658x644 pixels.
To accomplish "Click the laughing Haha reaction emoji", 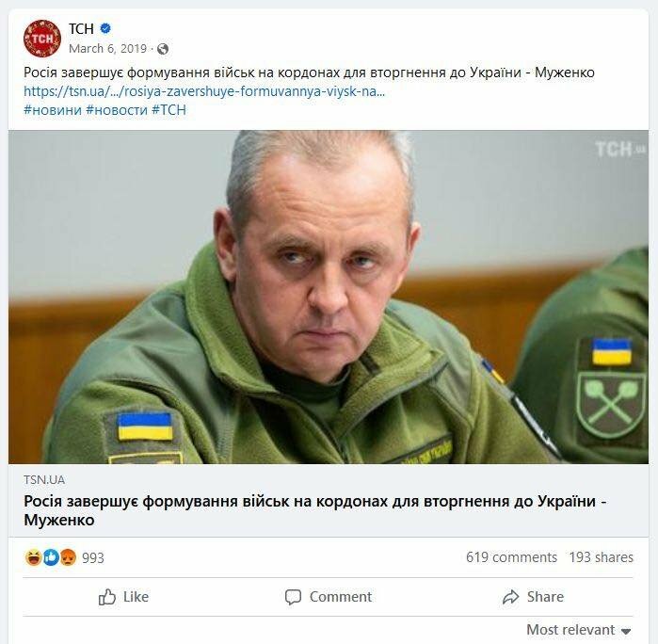I will 33,557.
